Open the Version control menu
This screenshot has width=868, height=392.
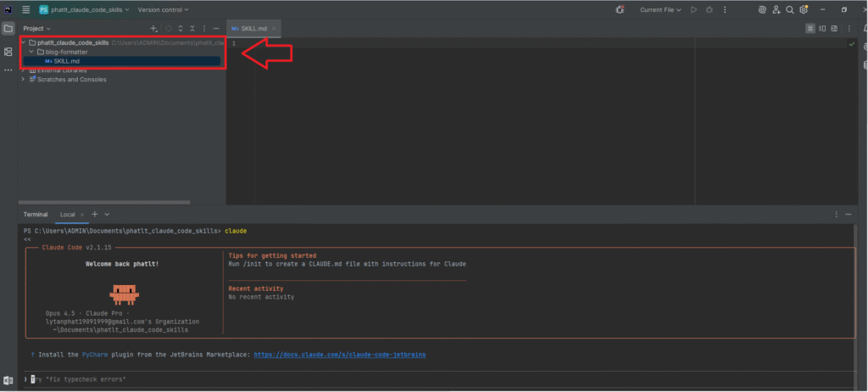pyautogui.click(x=163, y=9)
